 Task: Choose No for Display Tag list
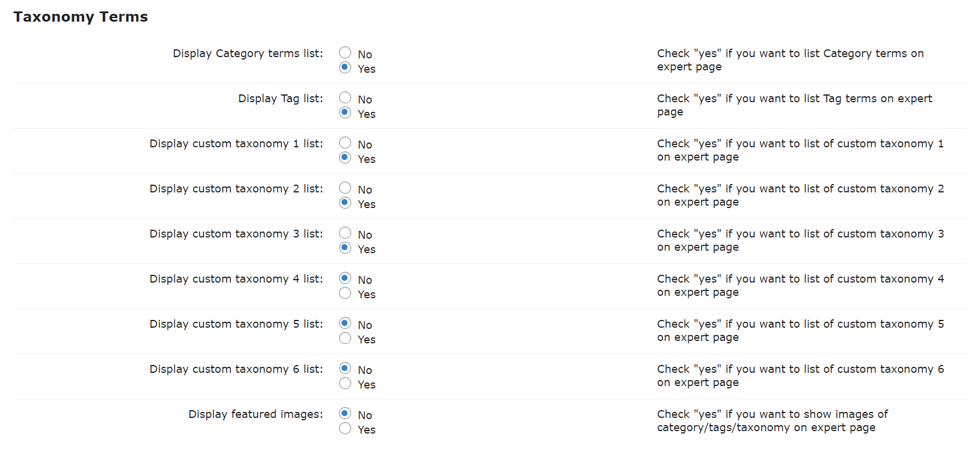(x=345, y=98)
